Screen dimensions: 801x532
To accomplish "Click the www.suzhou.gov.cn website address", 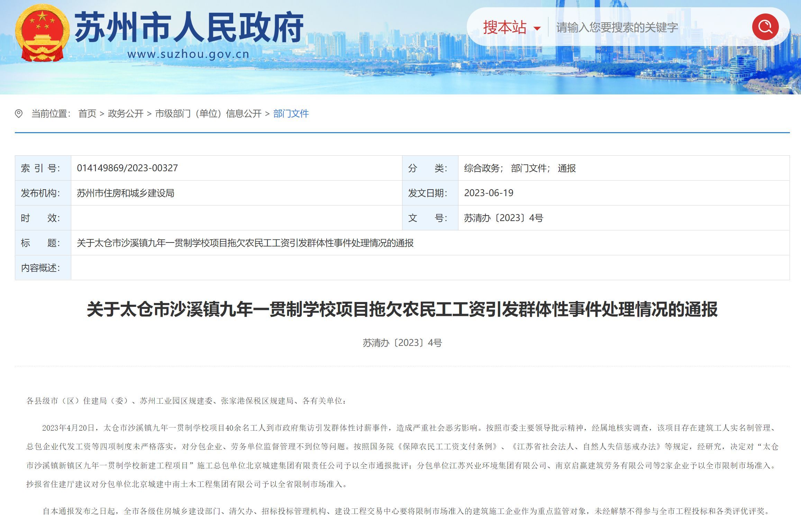I will click(x=188, y=54).
